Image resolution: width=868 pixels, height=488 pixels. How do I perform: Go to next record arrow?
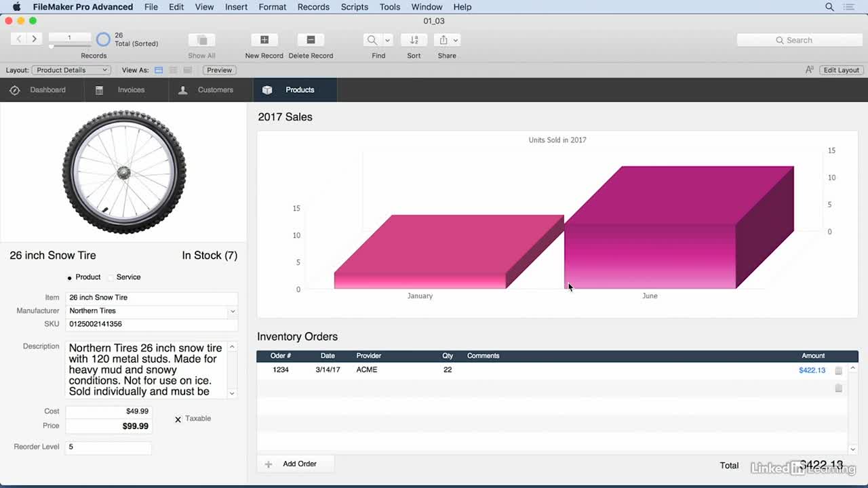pyautogui.click(x=34, y=39)
